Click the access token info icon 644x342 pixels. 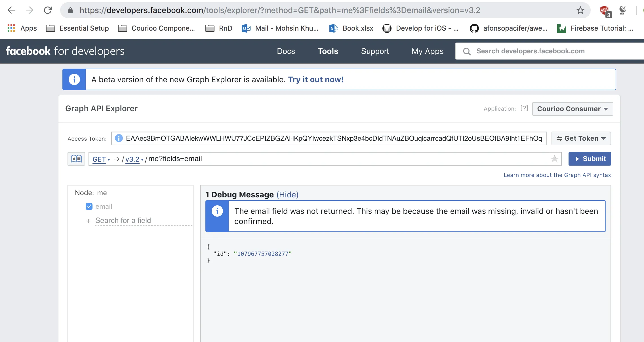119,138
